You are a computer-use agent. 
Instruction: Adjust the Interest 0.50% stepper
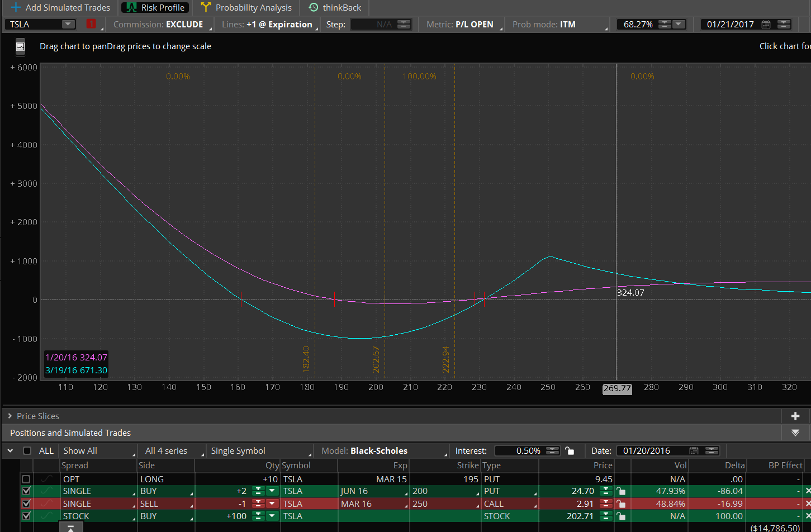553,451
